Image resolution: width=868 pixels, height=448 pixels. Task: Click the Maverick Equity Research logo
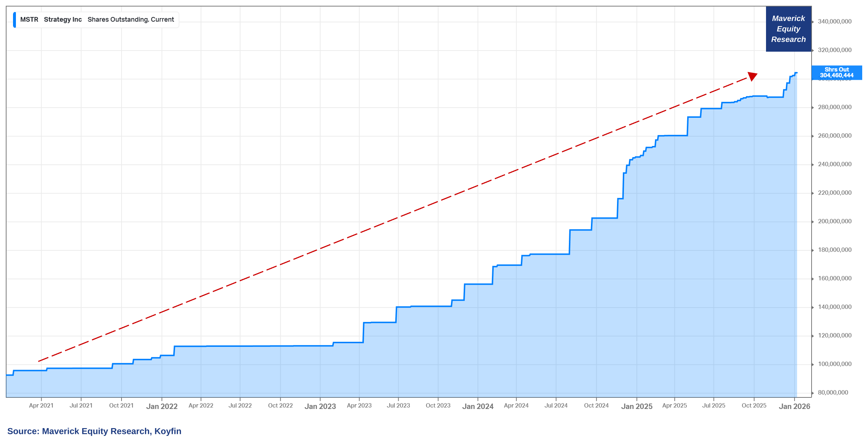click(x=788, y=29)
